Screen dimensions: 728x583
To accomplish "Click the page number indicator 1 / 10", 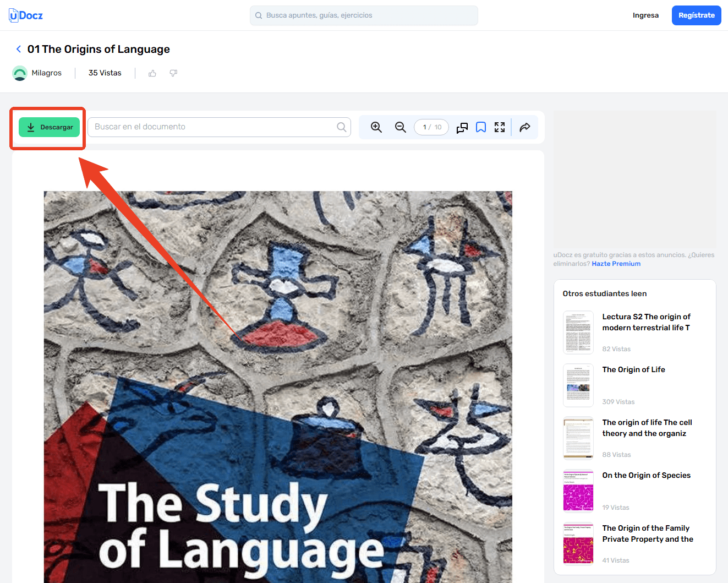I will (431, 127).
